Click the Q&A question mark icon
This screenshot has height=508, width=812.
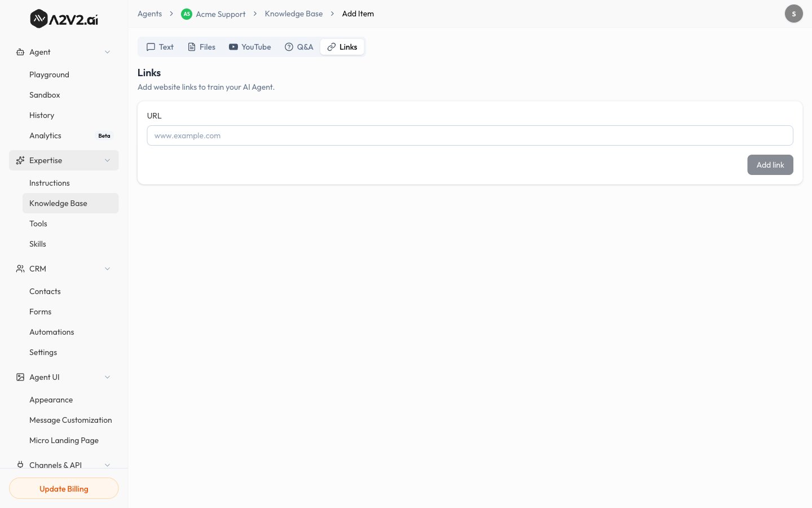pyautogui.click(x=289, y=47)
